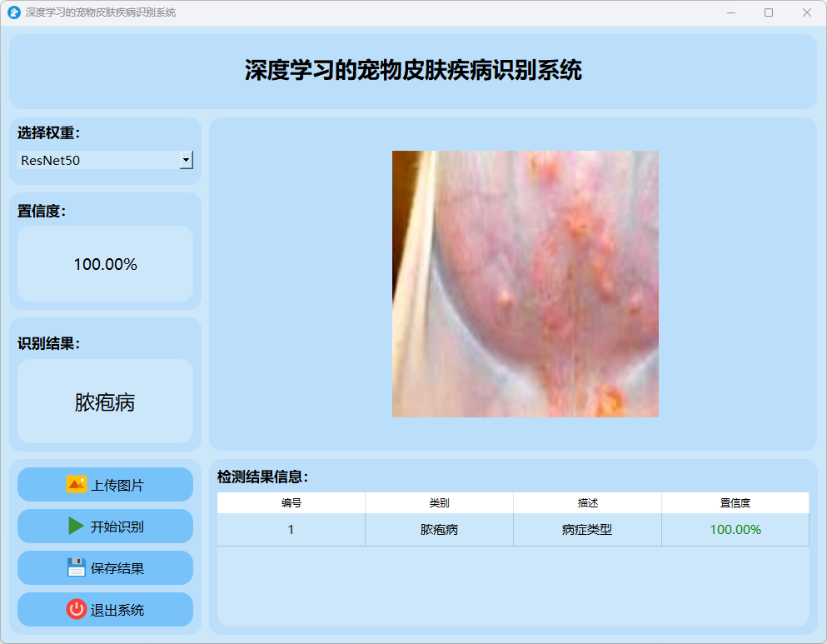Click the 描述 column header
Image resolution: width=827 pixels, height=644 pixels.
tap(587, 502)
